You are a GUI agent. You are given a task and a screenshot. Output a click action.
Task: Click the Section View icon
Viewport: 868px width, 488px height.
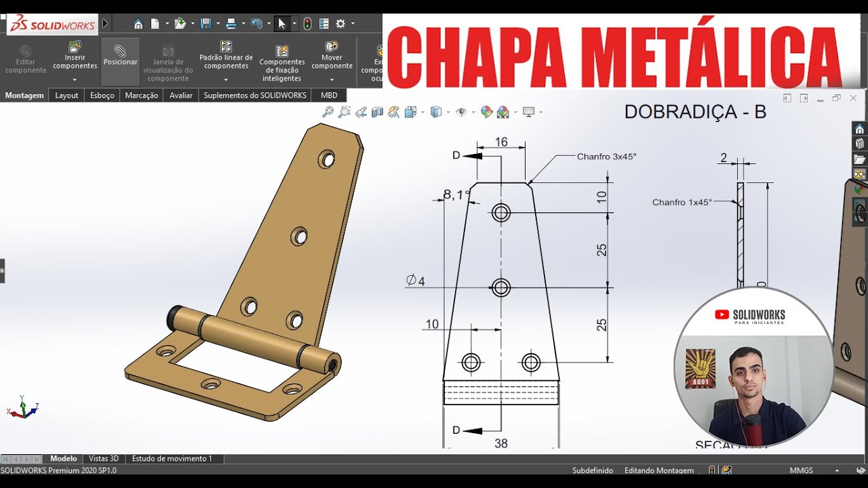(x=378, y=112)
